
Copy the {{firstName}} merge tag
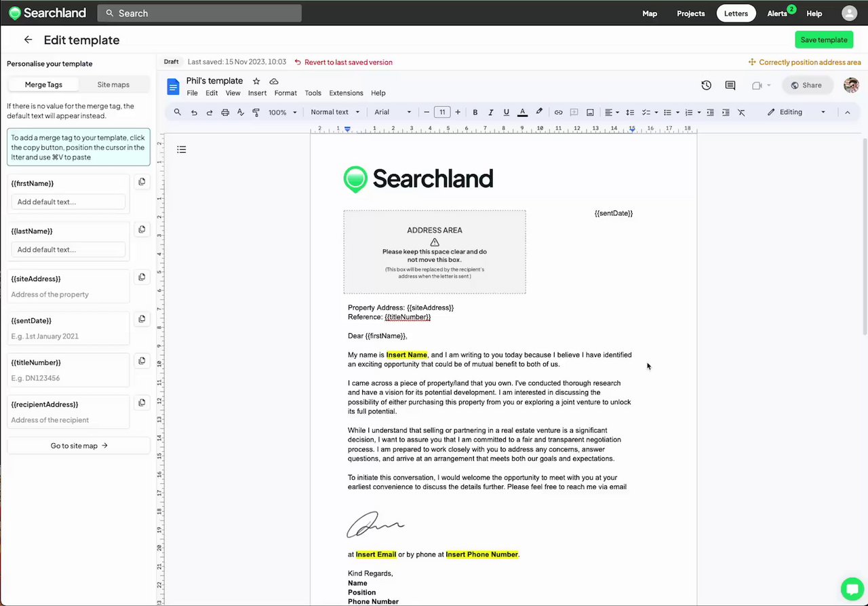tap(142, 182)
